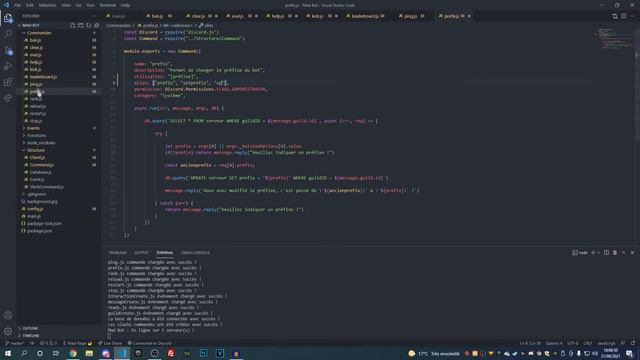Click UTF-8 encoding in status bar
640x360 pixels.
tap(573, 343)
